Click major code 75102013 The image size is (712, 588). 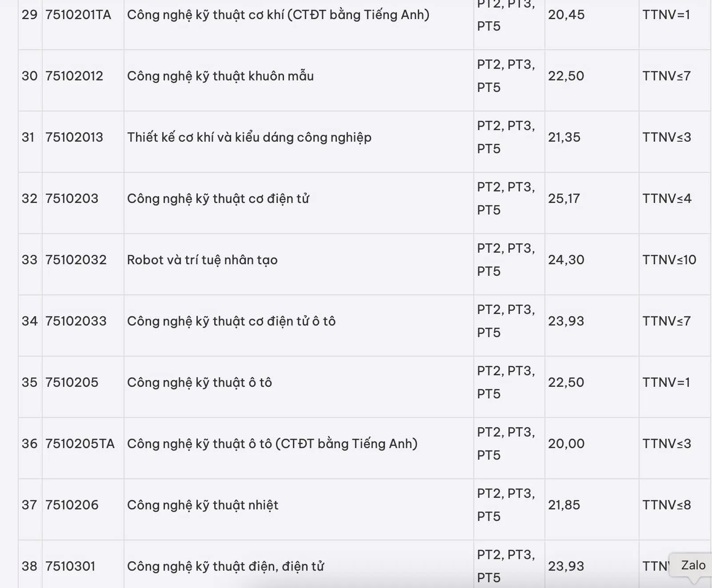point(74,138)
